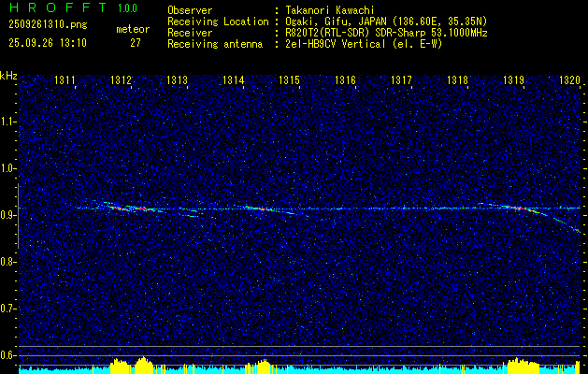Click the 1.0.0 version number

(127, 9)
